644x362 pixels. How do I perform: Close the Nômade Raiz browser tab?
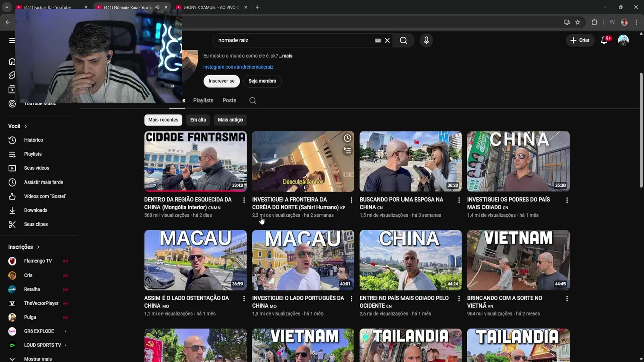tap(166, 7)
